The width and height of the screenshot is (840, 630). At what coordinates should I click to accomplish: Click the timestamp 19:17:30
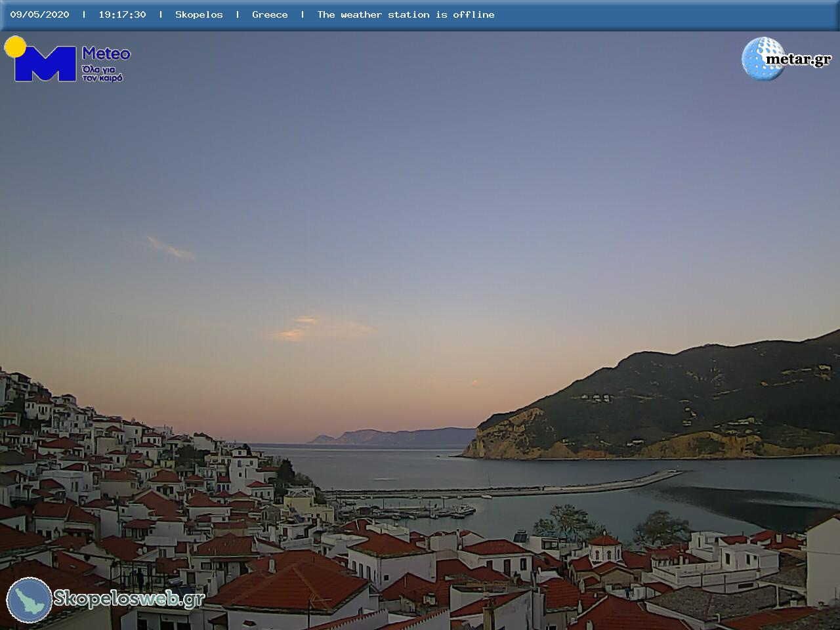(122, 14)
